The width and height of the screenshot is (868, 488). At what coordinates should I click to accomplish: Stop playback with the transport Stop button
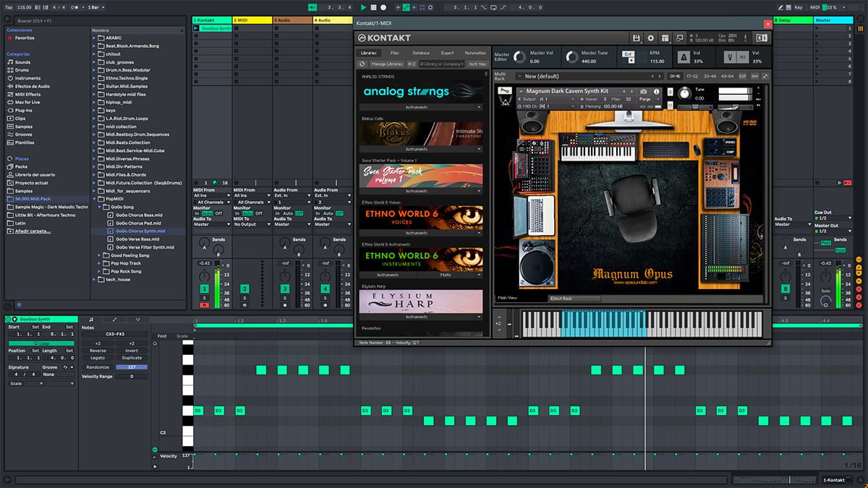click(373, 7)
